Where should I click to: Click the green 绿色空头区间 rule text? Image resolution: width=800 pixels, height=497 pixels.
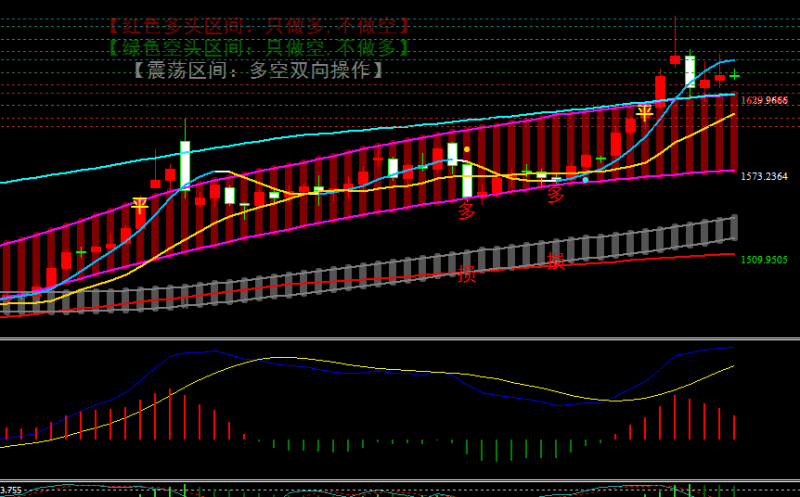coord(260,48)
